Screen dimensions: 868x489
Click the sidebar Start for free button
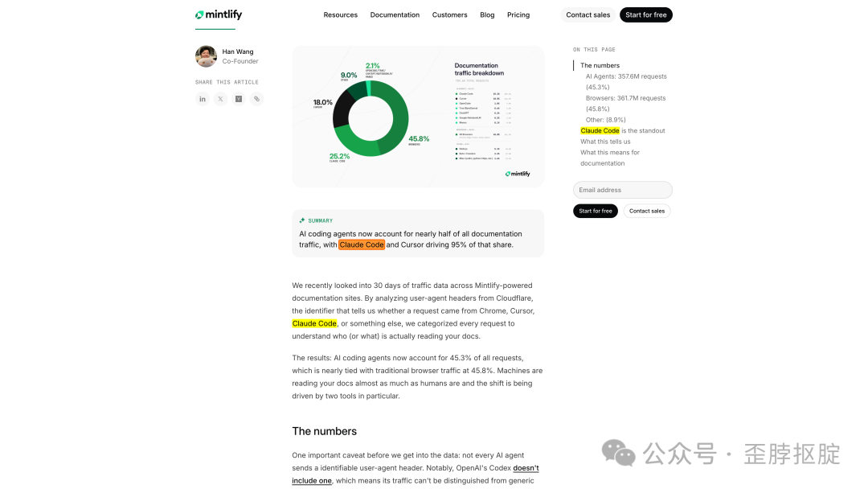(x=595, y=211)
